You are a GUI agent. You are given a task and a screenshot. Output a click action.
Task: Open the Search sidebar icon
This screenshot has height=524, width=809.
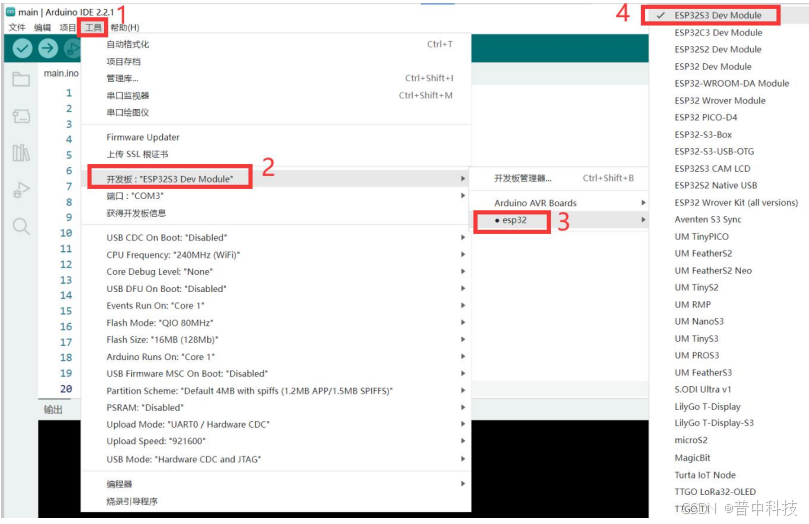point(21,226)
